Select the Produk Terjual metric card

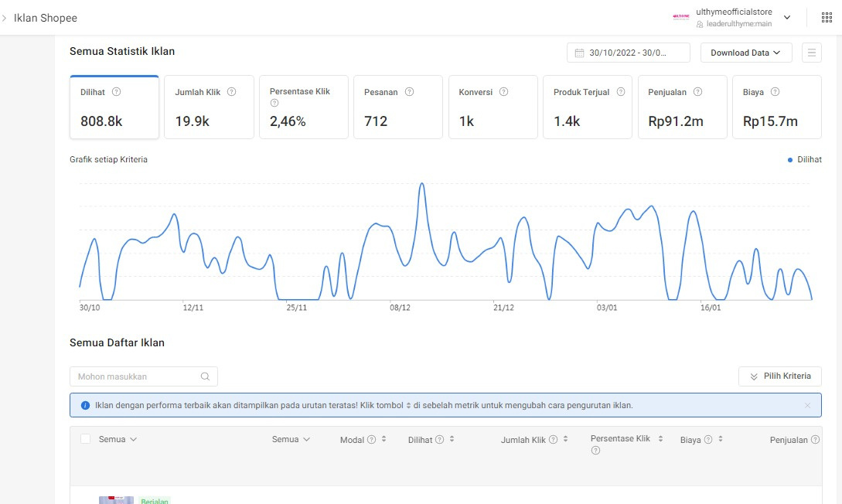pos(588,107)
